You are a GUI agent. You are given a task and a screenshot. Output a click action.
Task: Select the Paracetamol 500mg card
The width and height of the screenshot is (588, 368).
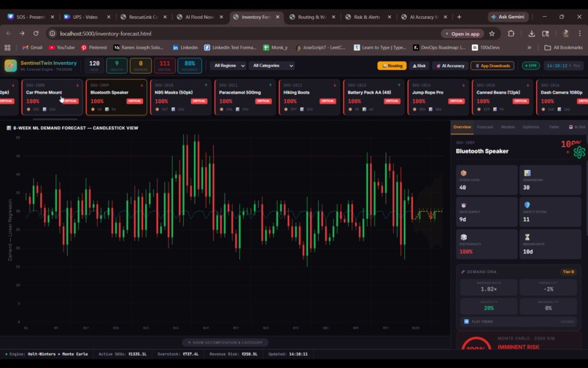tap(245, 97)
